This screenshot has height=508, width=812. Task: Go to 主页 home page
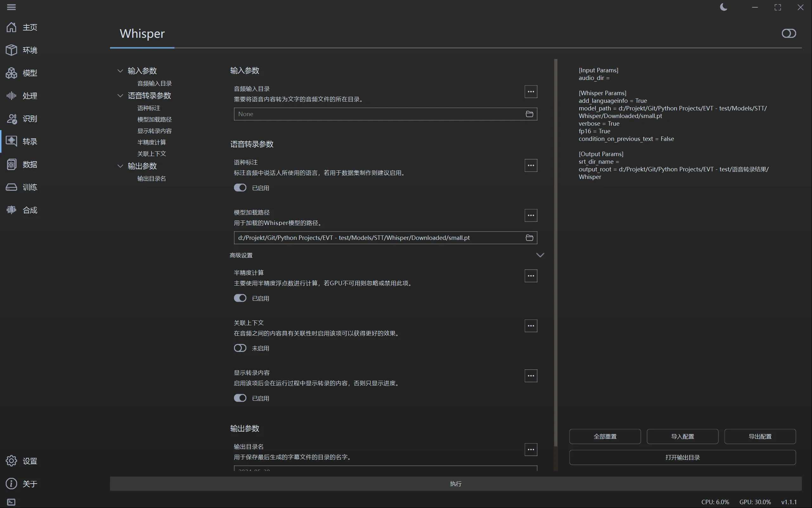[x=22, y=27]
